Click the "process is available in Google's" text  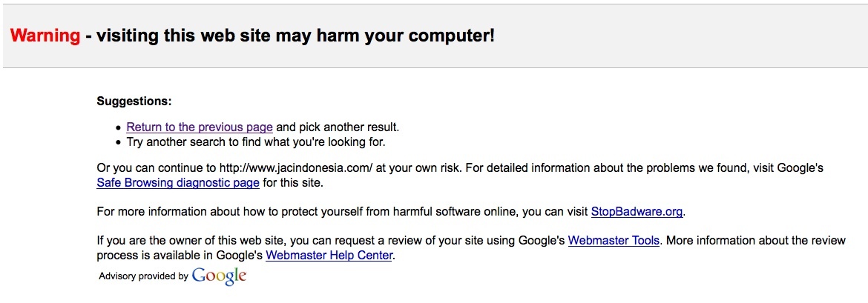180,256
